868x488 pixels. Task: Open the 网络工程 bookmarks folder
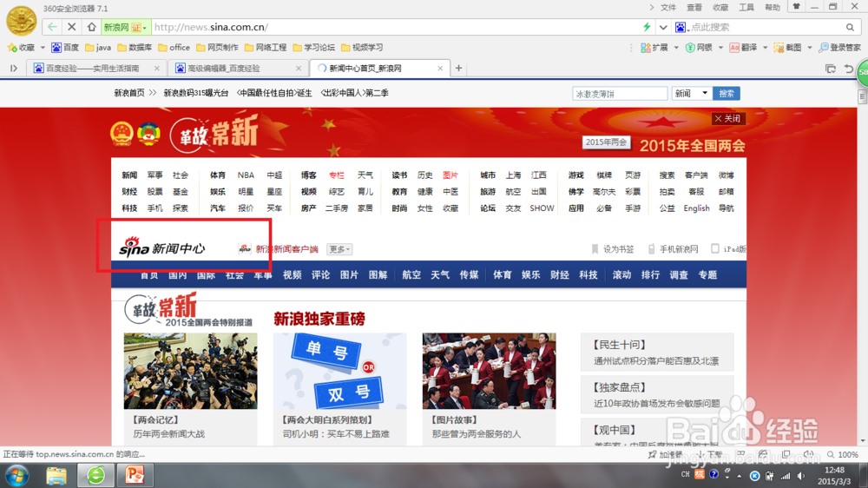pos(265,48)
